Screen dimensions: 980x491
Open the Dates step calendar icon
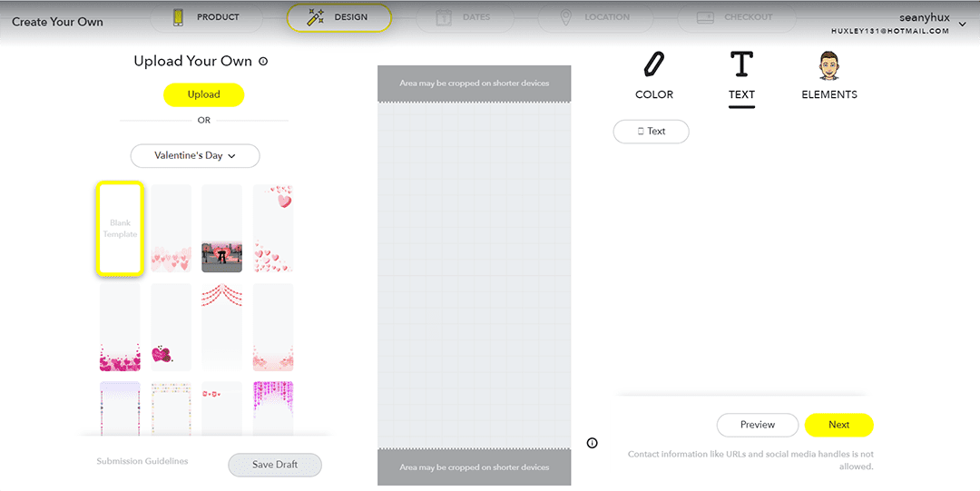coord(444,17)
